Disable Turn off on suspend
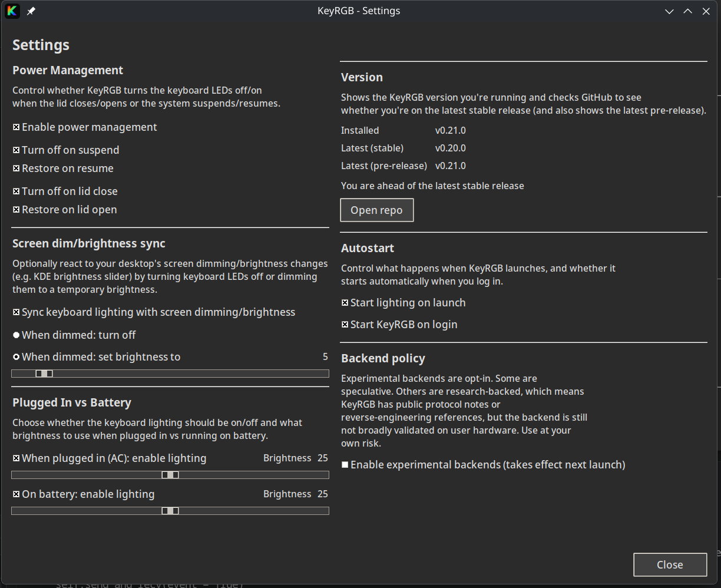 [x=16, y=150]
